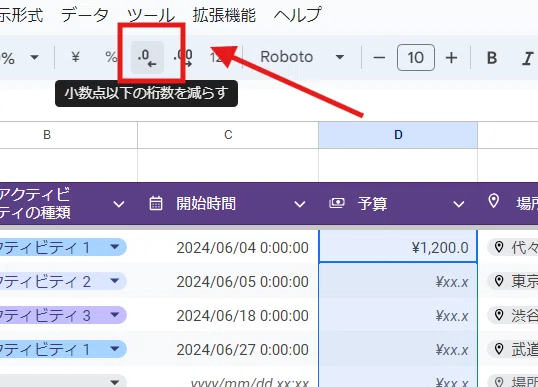
Task: Apply yen currency format
Action: 75,57
